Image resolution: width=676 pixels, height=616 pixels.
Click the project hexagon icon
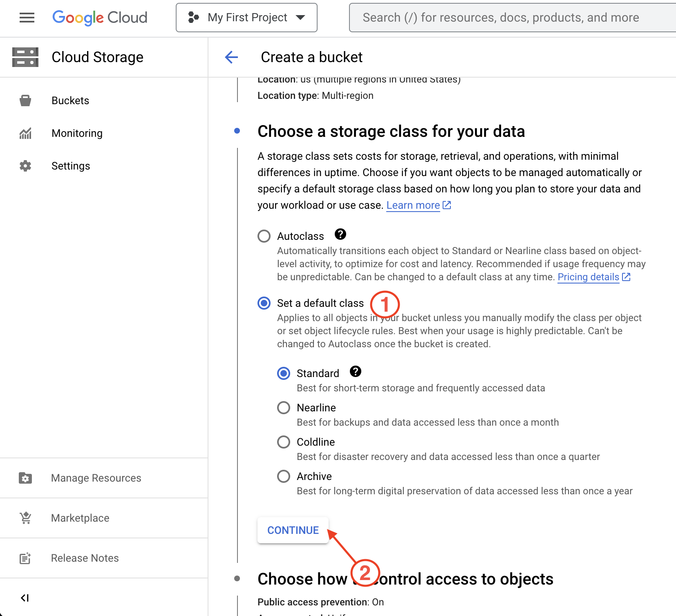(193, 18)
